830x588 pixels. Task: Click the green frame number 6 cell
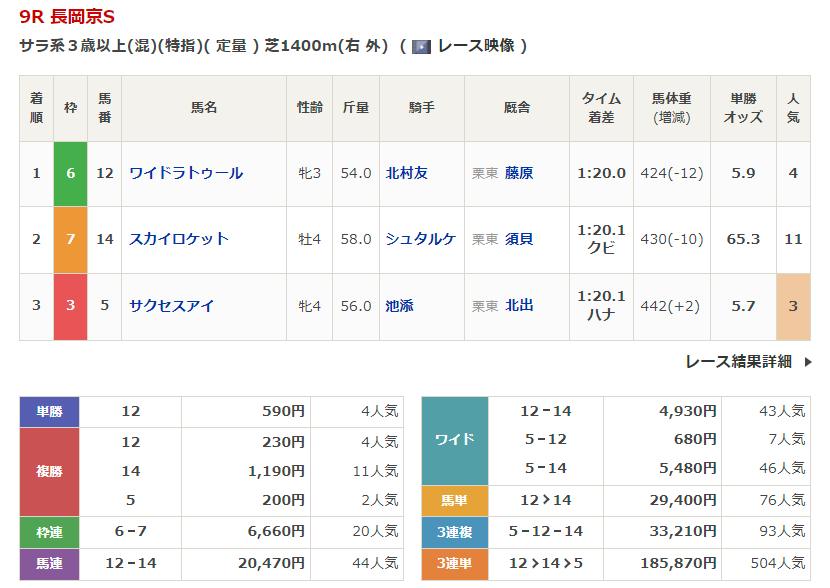click(x=71, y=173)
